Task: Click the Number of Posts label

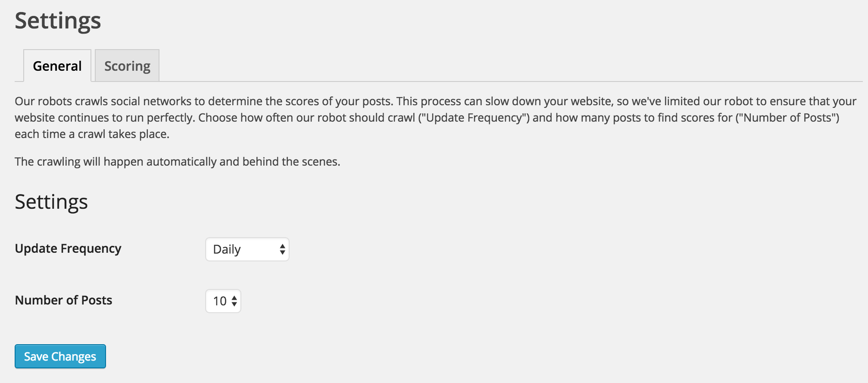Action: (63, 300)
